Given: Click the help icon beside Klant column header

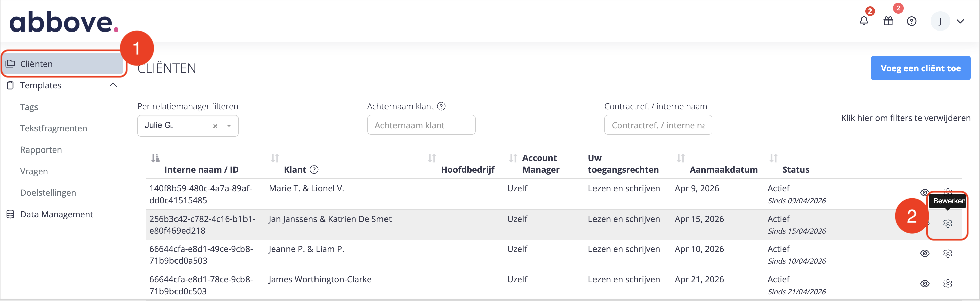Looking at the screenshot, I should coord(314,170).
